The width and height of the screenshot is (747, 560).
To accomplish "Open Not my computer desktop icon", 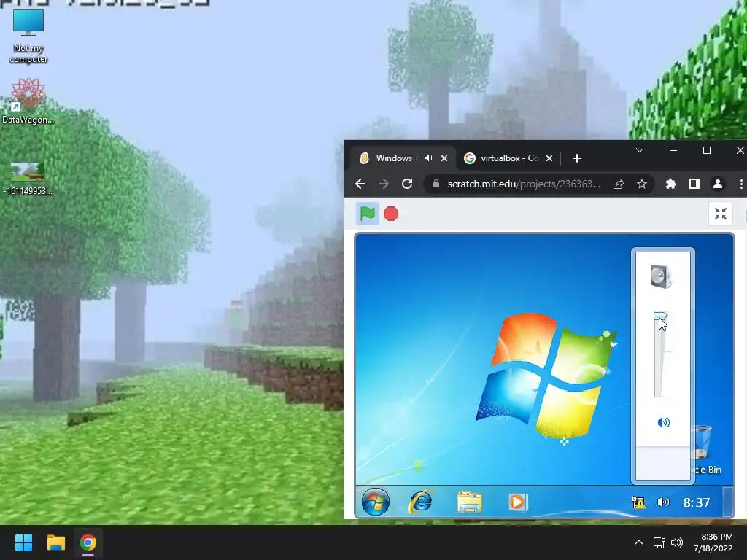I will pyautogui.click(x=28, y=36).
